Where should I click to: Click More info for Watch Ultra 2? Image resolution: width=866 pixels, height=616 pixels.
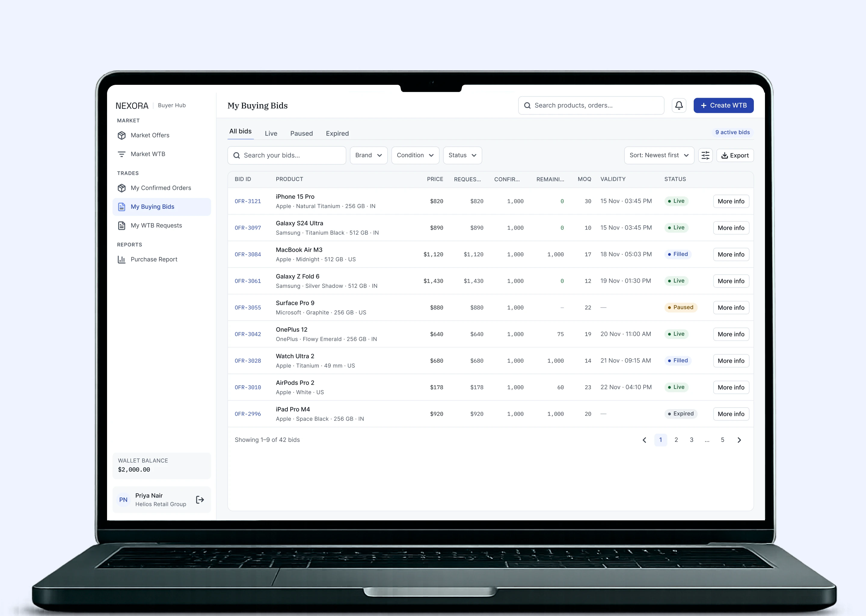coord(731,361)
